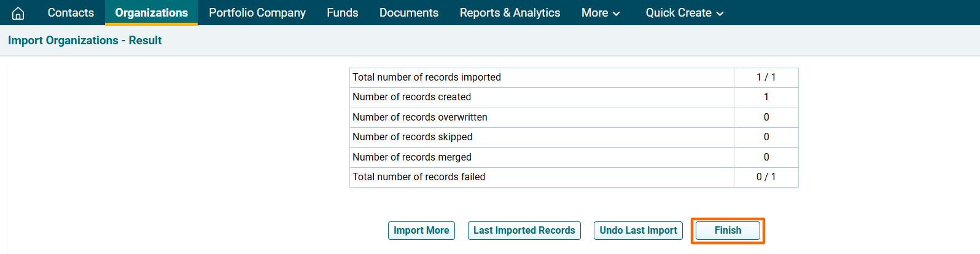The width and height of the screenshot is (980, 254).
Task: Select the 'Number of records merged' row
Action: pyautogui.click(x=412, y=157)
